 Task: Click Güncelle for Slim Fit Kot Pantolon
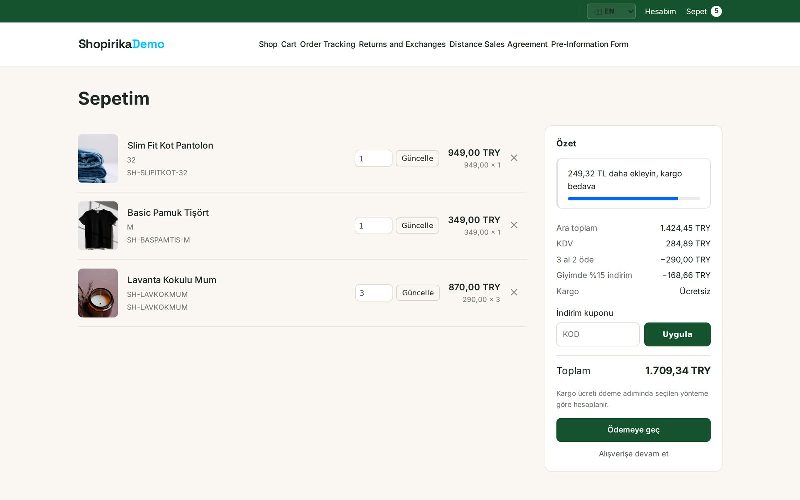click(x=417, y=158)
